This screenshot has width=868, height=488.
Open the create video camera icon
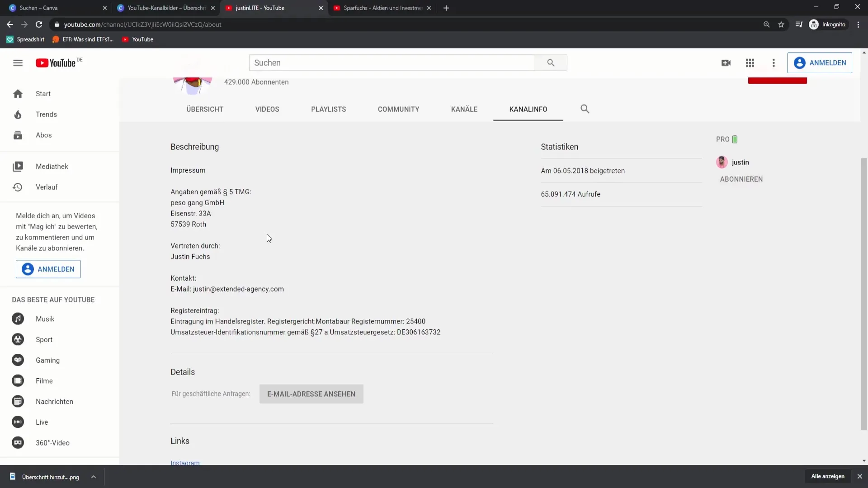[726, 63]
